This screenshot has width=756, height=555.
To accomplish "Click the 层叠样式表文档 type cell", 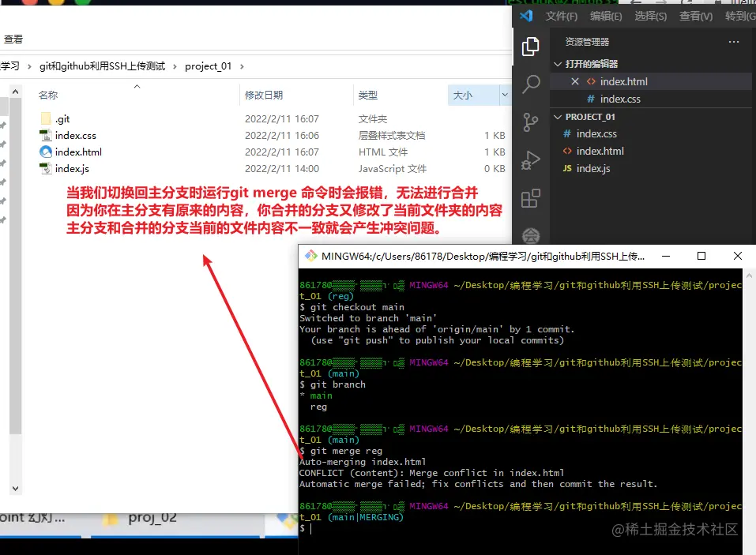I will click(x=392, y=135).
